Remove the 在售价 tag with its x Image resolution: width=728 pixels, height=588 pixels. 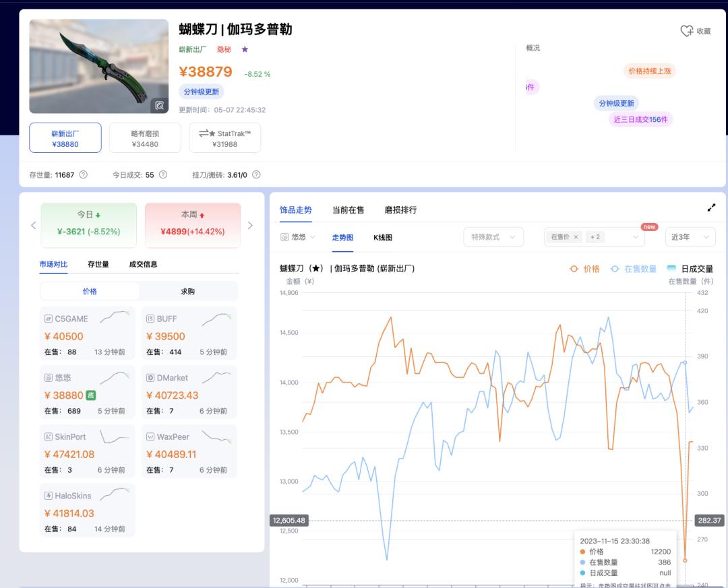pyautogui.click(x=576, y=237)
